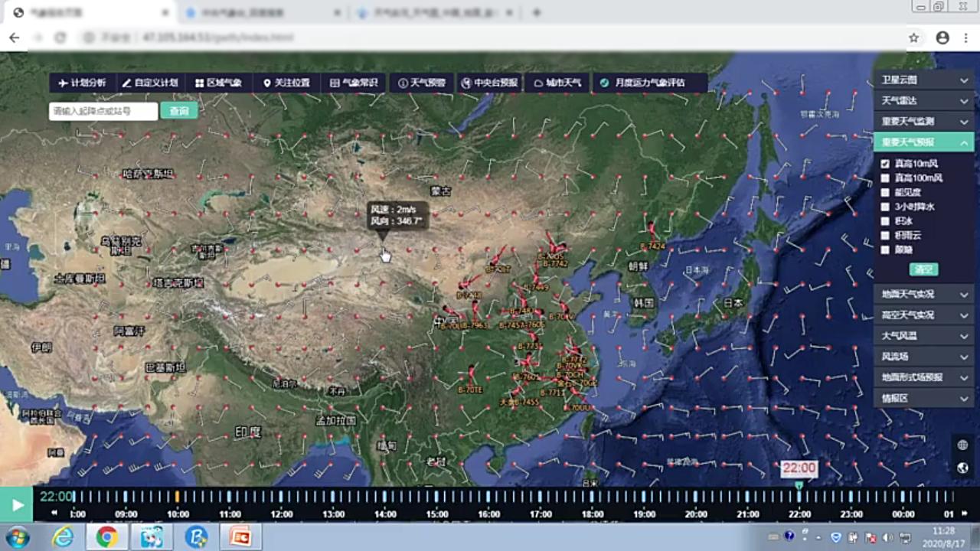Expand the 卫星云图 panel

pyautogui.click(x=923, y=80)
